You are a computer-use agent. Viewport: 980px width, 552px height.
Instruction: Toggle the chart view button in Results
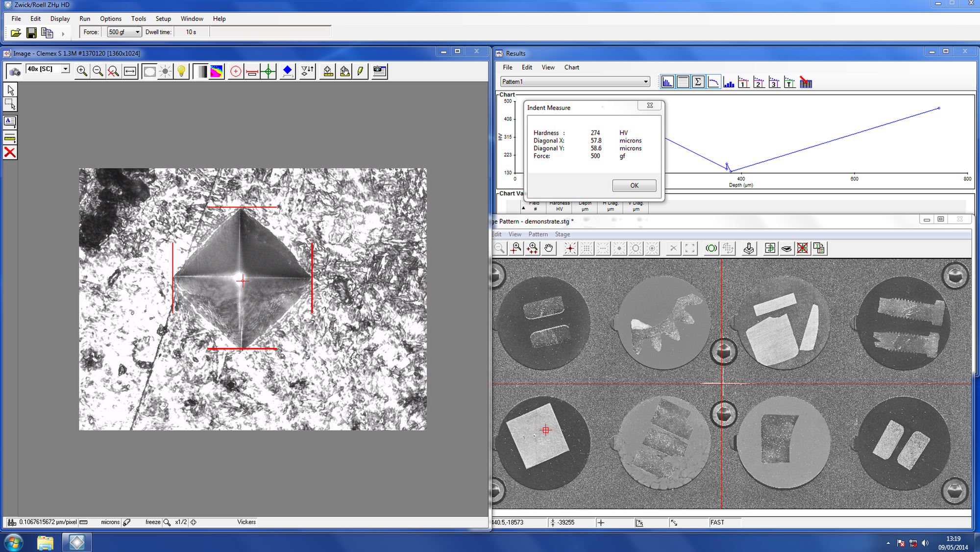(667, 82)
